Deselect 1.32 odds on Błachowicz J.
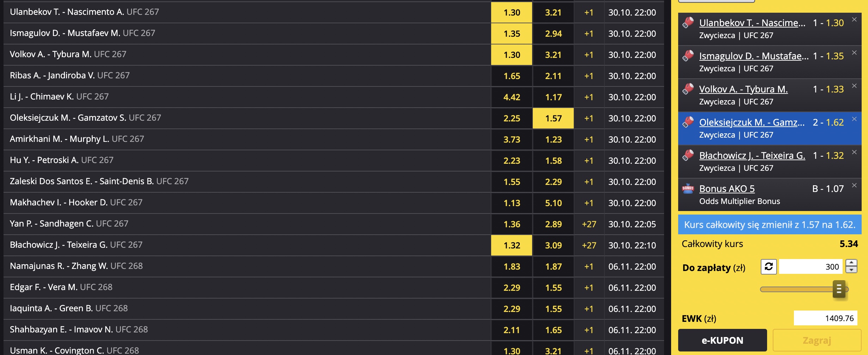This screenshot has width=868, height=355. (512, 245)
